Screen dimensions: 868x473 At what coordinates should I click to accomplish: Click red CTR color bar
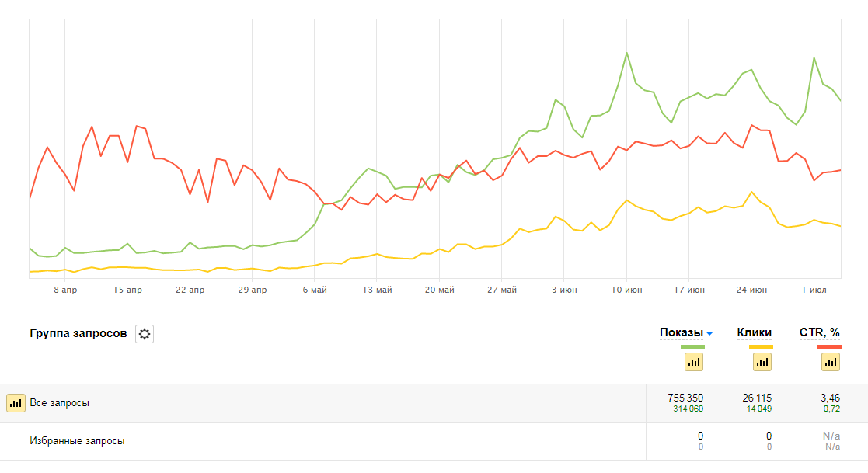pos(830,346)
